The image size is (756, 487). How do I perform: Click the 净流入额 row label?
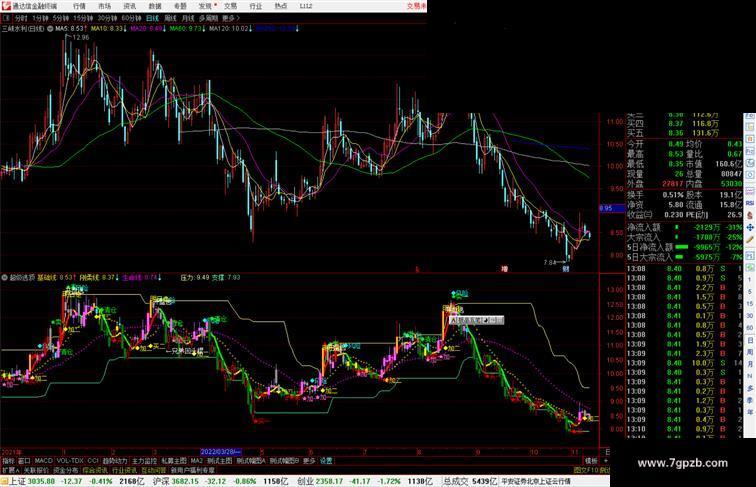coord(643,227)
